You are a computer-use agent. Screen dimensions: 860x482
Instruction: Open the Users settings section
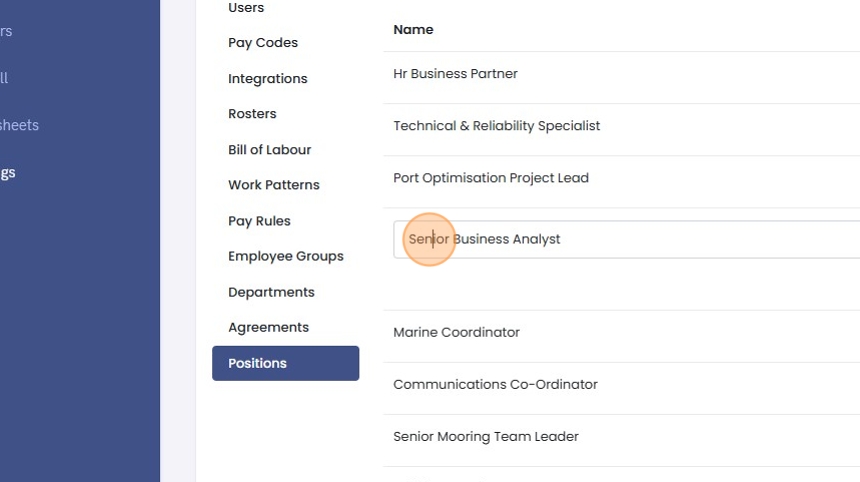[x=246, y=8]
